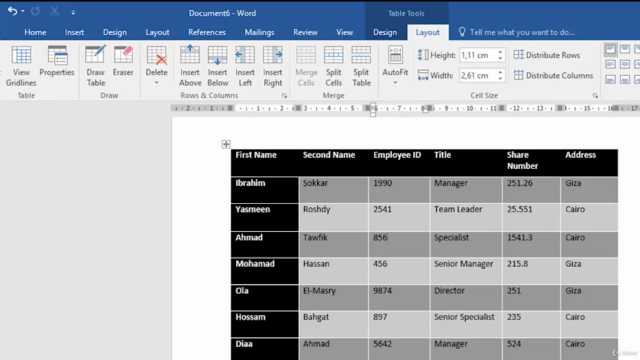This screenshot has width=640, height=360.
Task: Click the Ibrahim name cell
Action: click(264, 190)
